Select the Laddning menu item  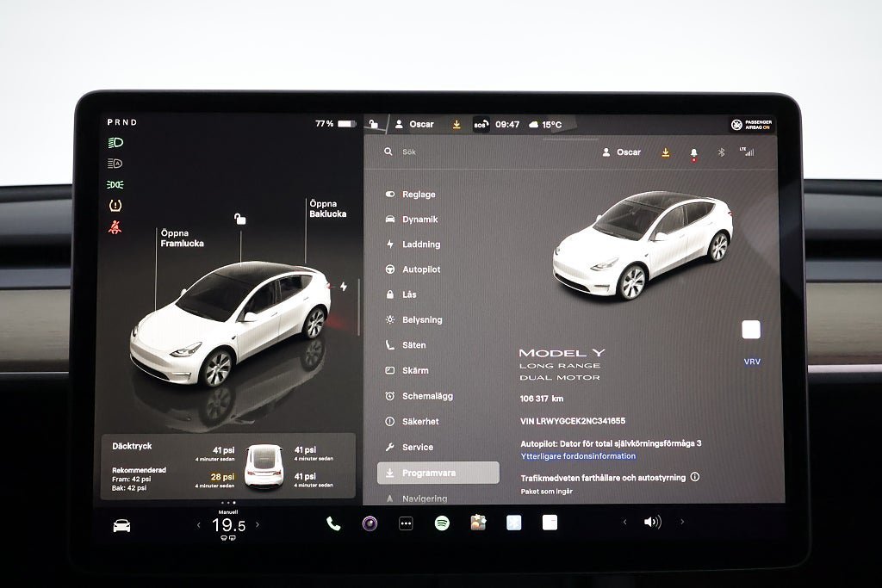point(421,244)
